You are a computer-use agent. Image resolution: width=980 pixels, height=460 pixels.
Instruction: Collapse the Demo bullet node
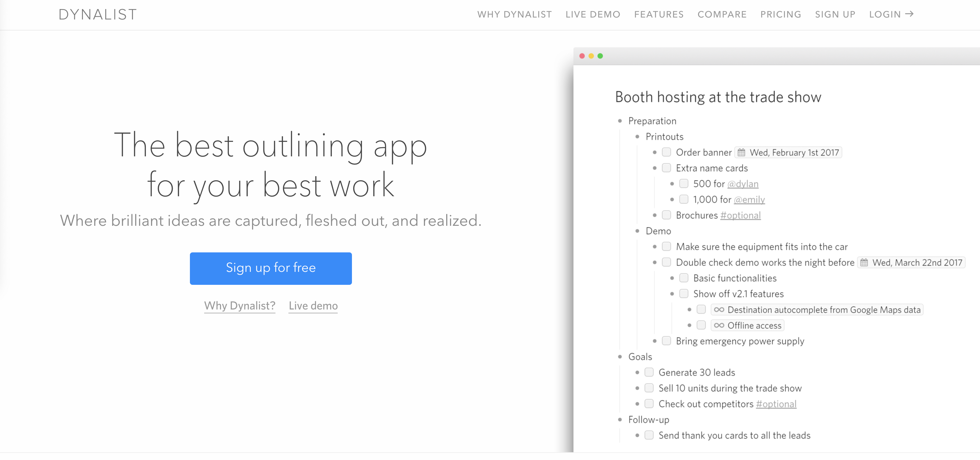coord(637,231)
